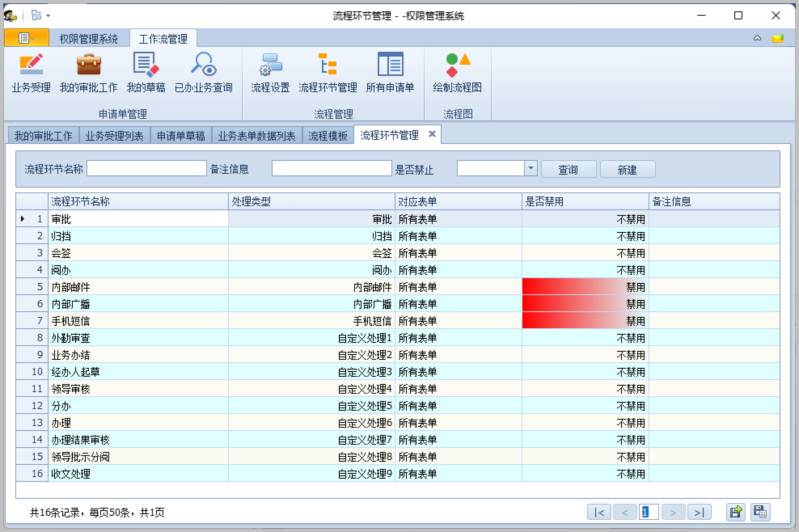799x532 pixels.
Task: Open the orange application menu dropdown
Action: point(26,38)
